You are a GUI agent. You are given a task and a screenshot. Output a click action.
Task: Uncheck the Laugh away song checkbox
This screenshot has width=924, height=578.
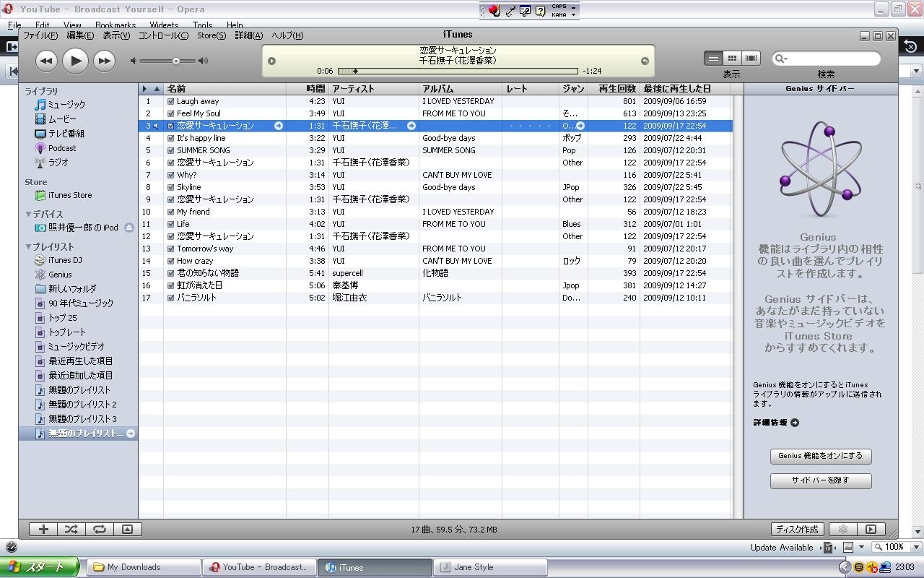click(171, 101)
